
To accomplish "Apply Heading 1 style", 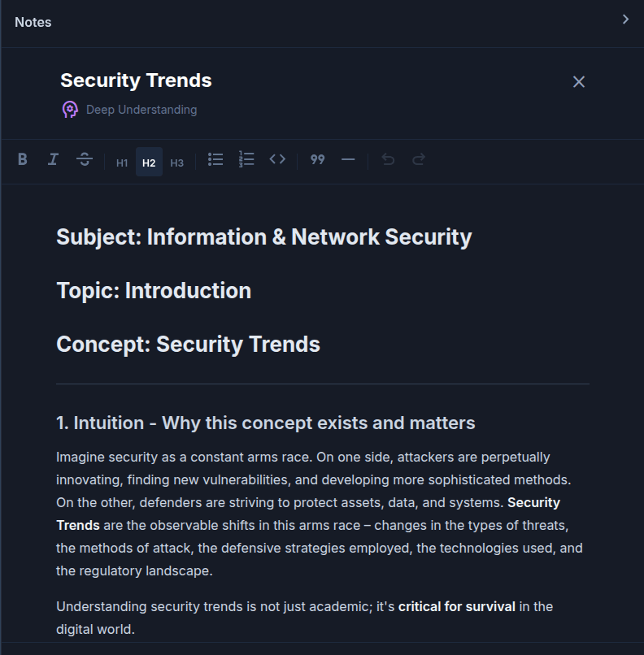I will tap(122, 163).
